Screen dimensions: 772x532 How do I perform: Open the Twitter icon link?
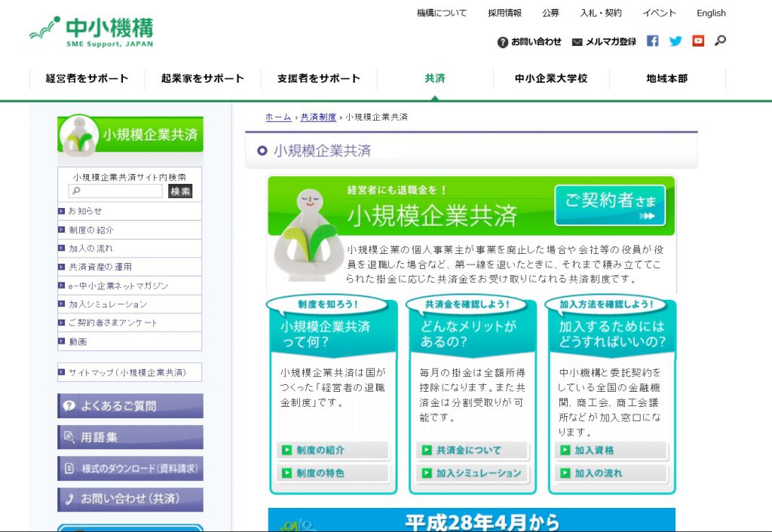tap(675, 41)
